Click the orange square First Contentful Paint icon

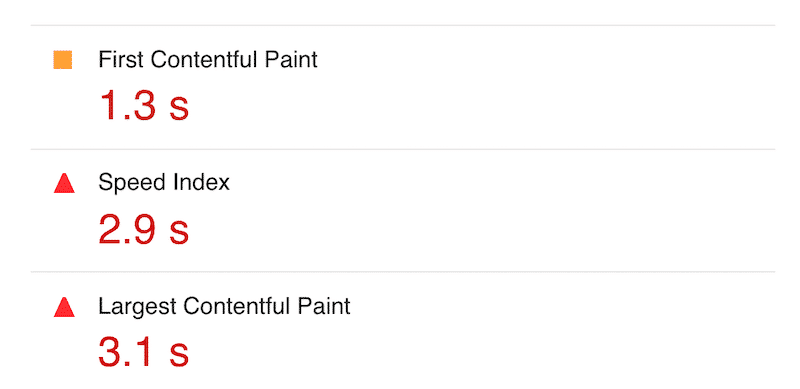(x=63, y=60)
